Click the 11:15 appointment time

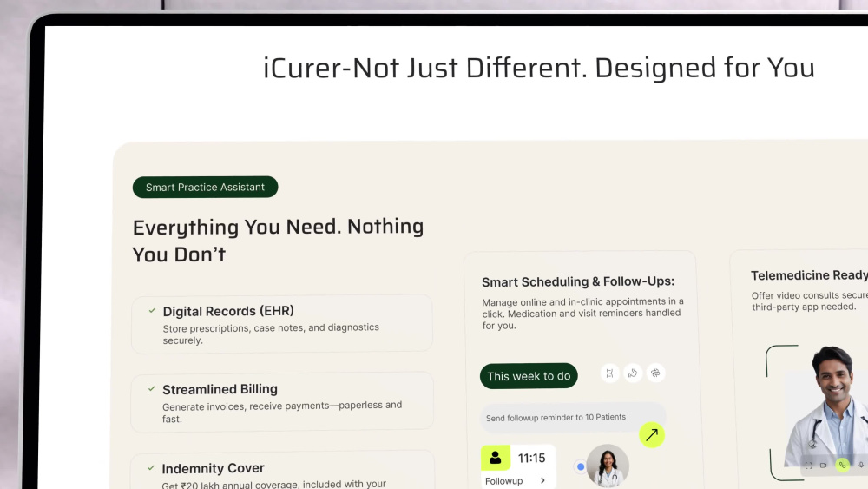[x=531, y=458]
